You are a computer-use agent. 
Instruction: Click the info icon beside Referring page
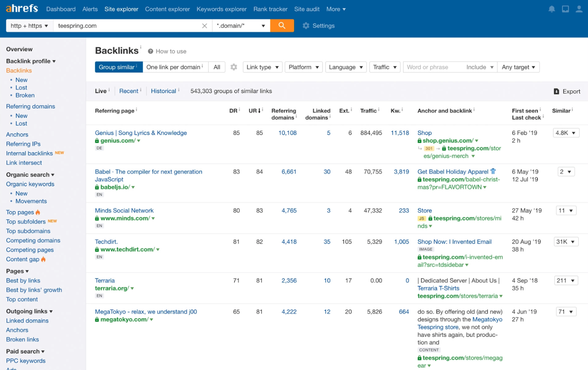click(136, 109)
